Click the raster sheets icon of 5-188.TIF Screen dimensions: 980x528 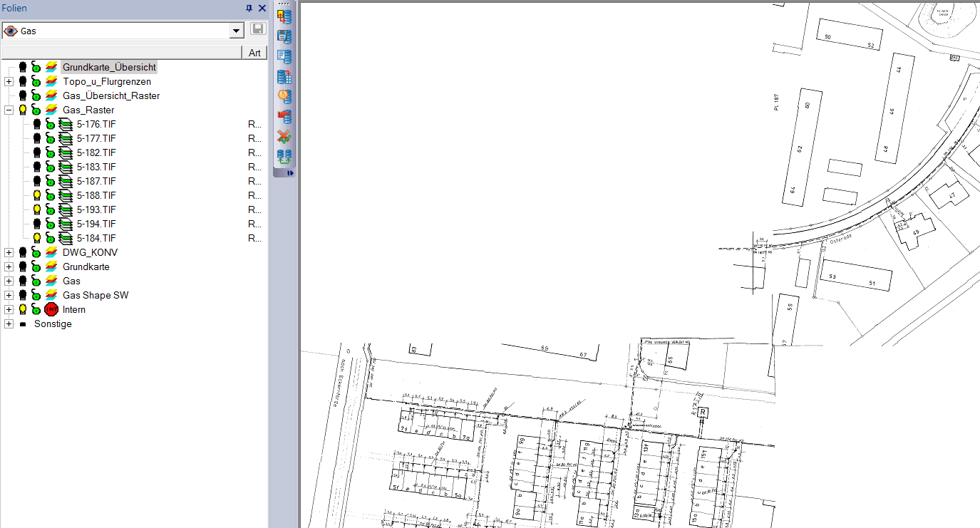[x=66, y=195]
